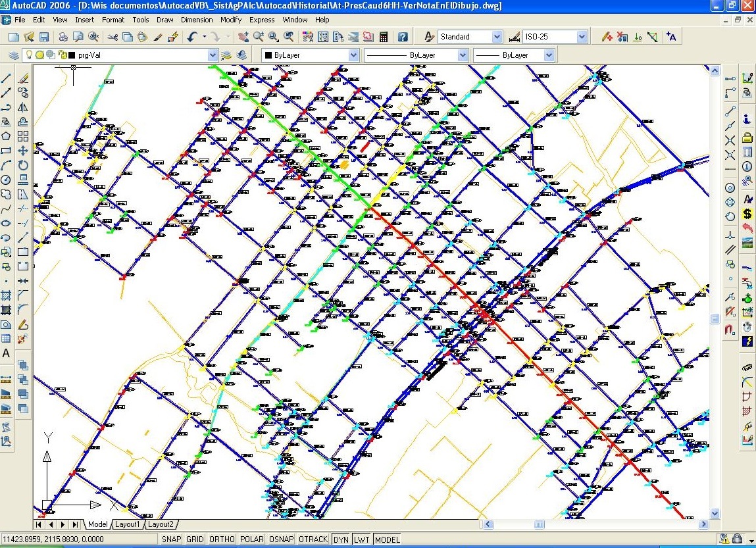
Task: Open the Standard text style dropdown
Action: pos(496,37)
